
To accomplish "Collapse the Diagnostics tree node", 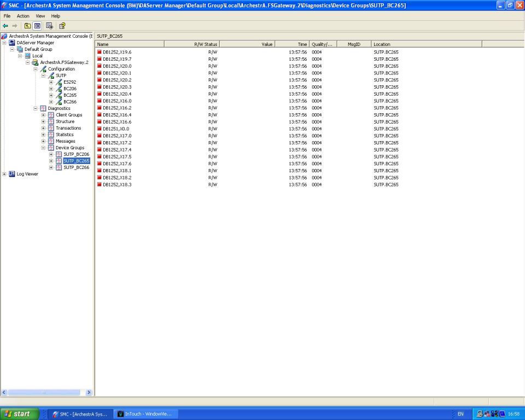I will point(36,108).
